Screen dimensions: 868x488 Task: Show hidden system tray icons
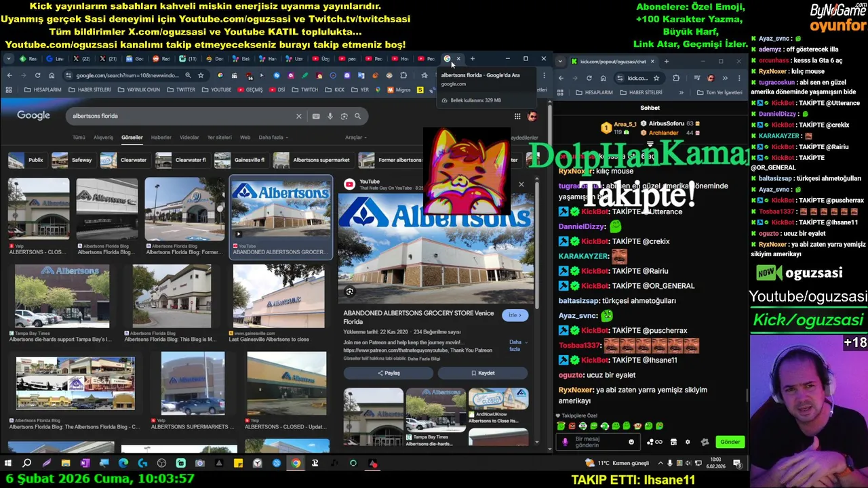coord(660,463)
